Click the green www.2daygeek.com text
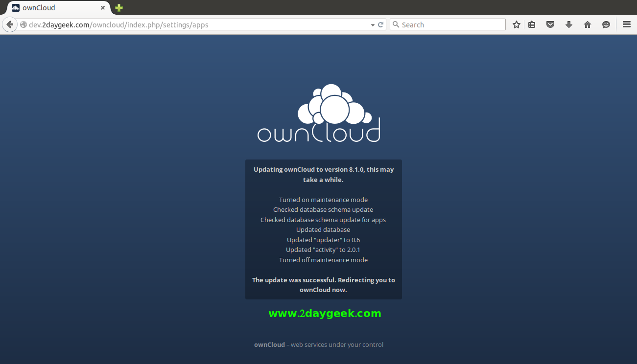The width and height of the screenshot is (637, 364). (325, 314)
